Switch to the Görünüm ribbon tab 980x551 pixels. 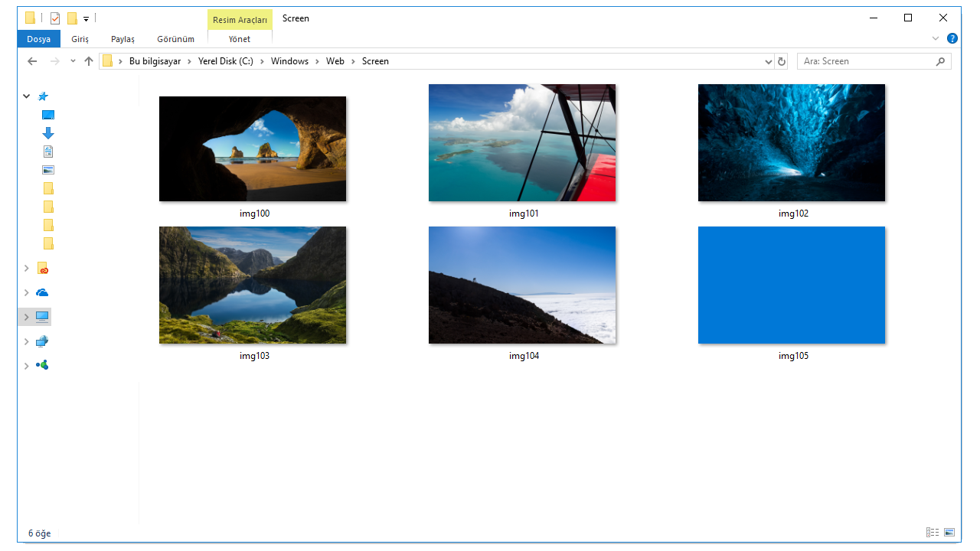tap(176, 39)
